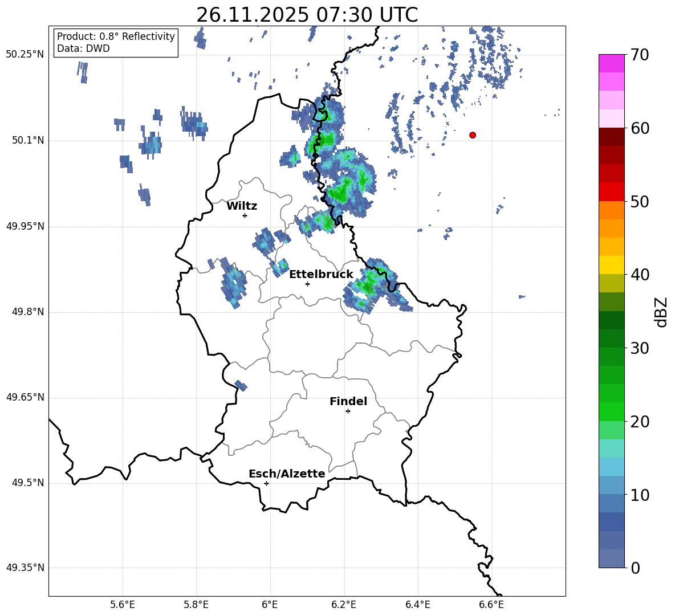The width and height of the screenshot is (675, 616).
Task: Click the 6°E longitude label
Action: point(270,605)
